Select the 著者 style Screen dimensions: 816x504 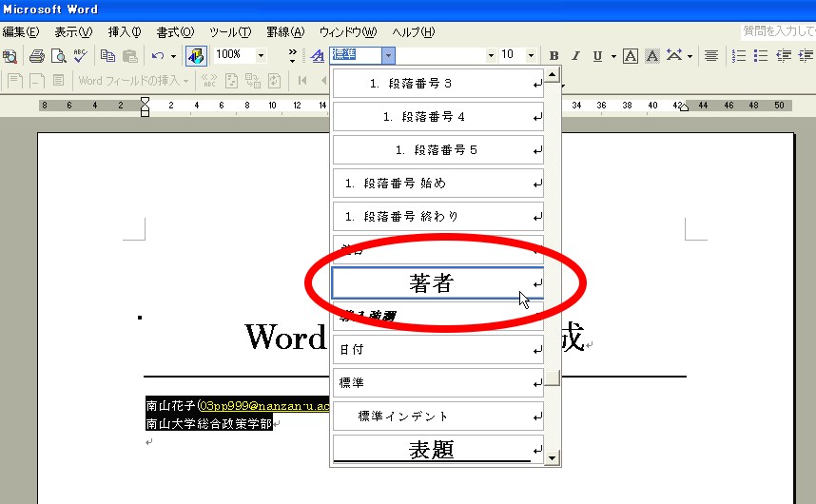438,283
